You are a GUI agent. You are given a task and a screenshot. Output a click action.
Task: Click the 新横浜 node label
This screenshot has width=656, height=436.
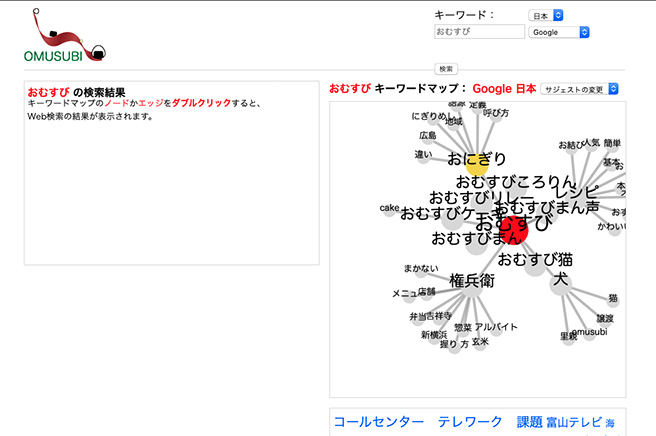(434, 335)
